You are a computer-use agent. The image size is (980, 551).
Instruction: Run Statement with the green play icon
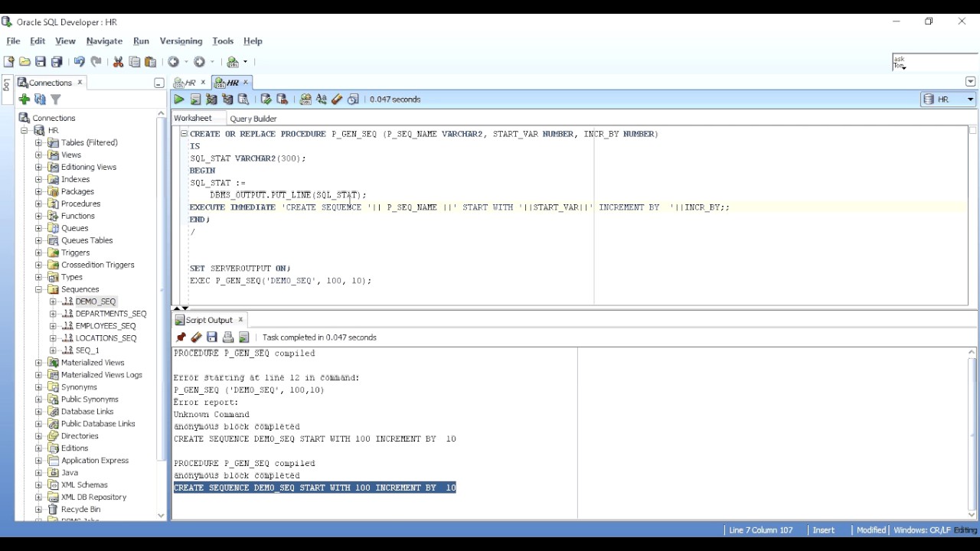click(x=179, y=99)
